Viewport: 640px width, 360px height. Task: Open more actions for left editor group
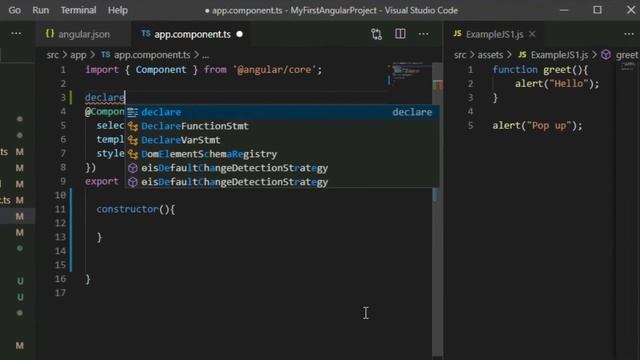coord(424,34)
